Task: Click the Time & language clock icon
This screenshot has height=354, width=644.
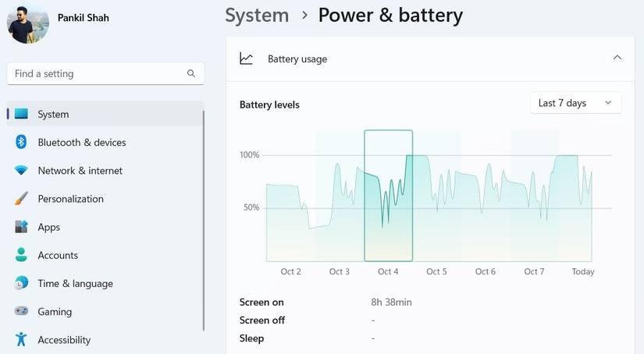Action: 21,284
